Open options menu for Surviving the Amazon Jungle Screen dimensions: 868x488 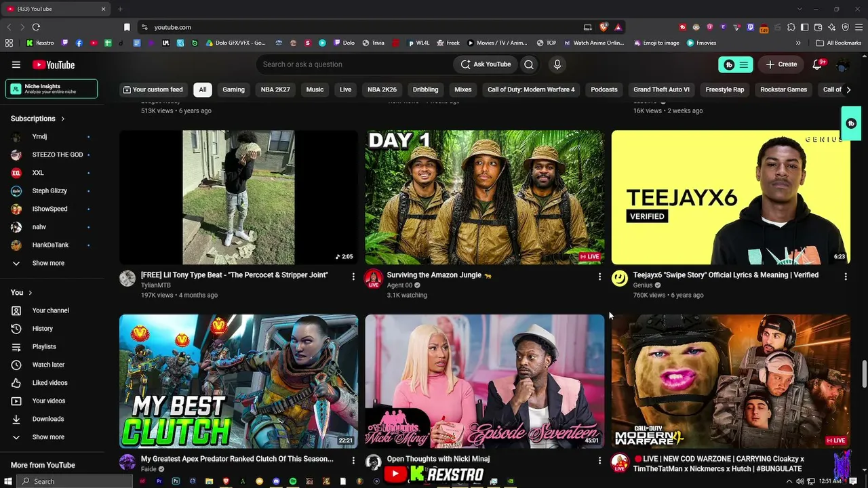click(x=599, y=277)
